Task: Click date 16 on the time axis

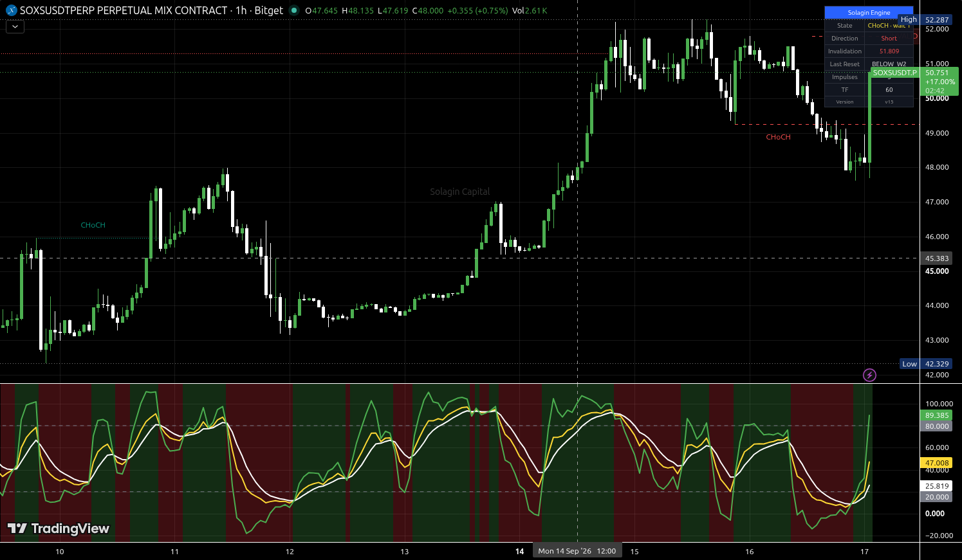Action: point(750,552)
